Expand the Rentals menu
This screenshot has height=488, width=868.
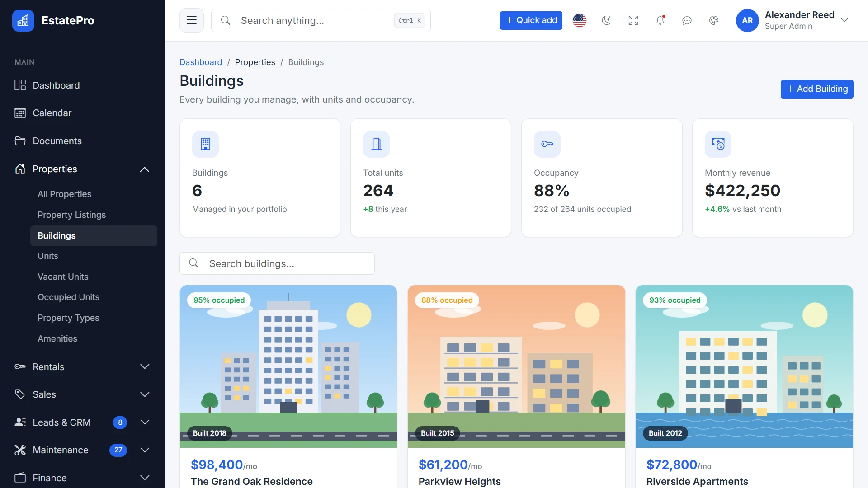click(x=82, y=367)
